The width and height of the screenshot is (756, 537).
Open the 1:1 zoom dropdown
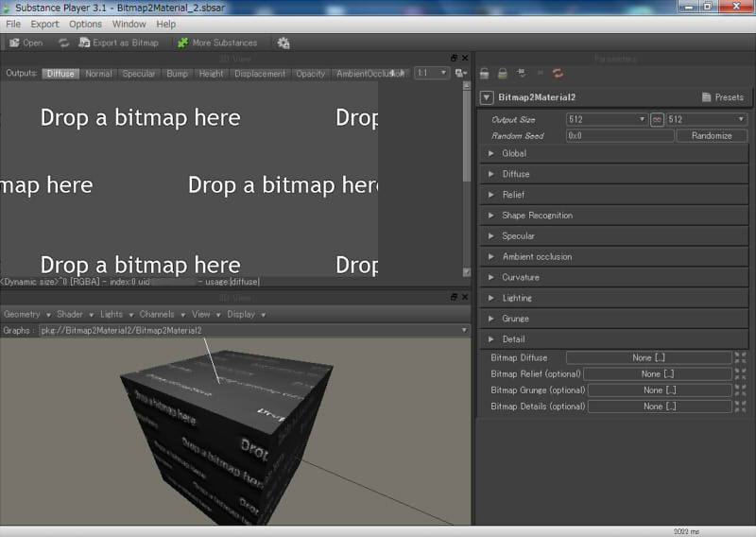click(x=432, y=74)
